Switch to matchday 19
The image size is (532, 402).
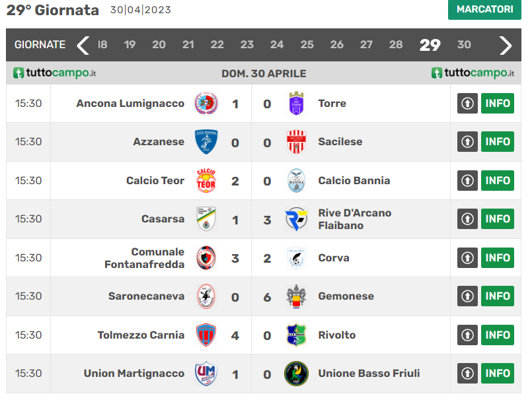tap(130, 45)
